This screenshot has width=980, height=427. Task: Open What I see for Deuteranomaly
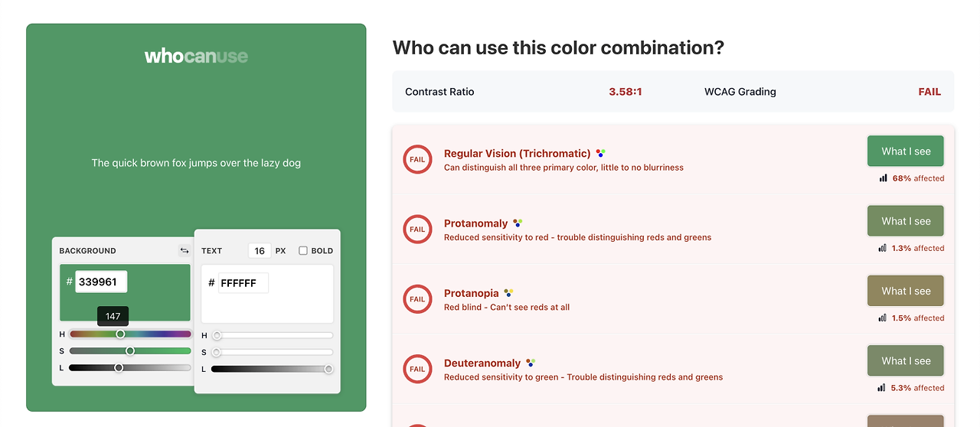click(x=906, y=360)
